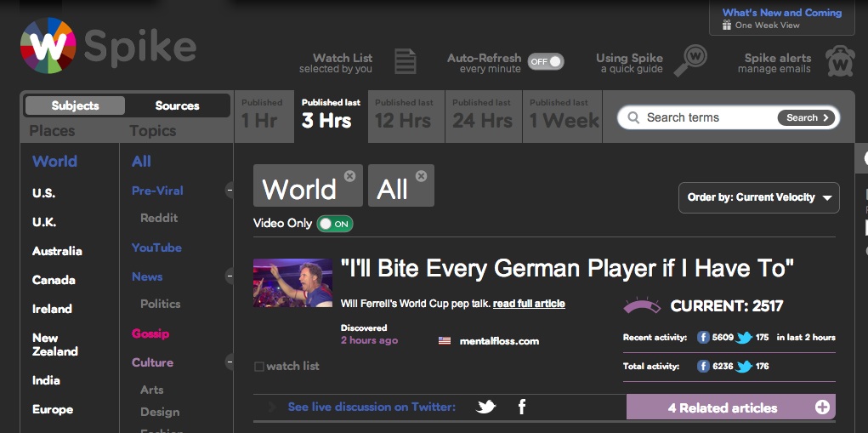Turn off the Video Only switch
The height and width of the screenshot is (433, 868).
(335, 224)
